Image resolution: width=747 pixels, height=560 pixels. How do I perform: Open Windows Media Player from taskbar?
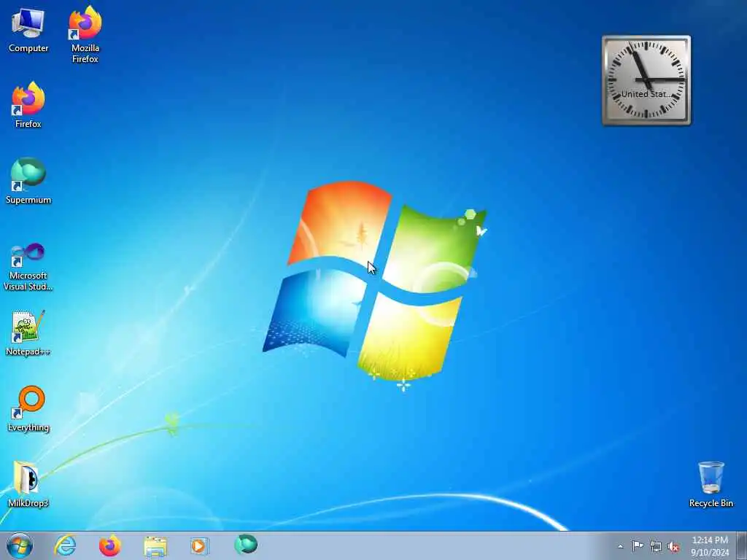coord(199,545)
